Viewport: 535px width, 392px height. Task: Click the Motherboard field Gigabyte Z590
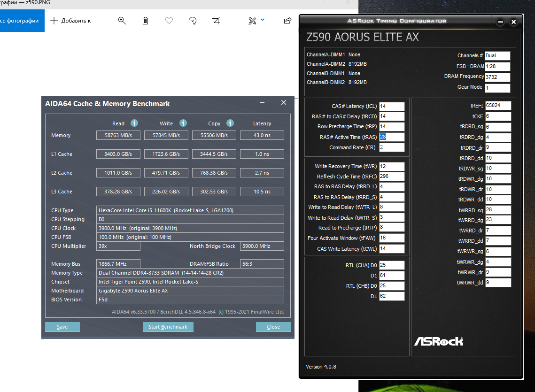[190, 291]
